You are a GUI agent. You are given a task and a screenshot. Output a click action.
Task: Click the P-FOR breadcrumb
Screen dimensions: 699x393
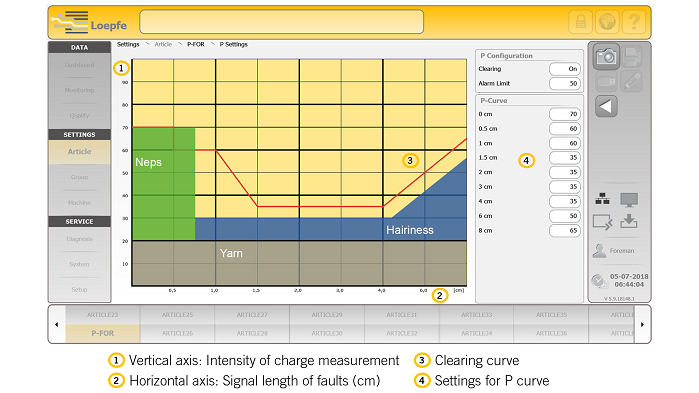click(x=196, y=45)
